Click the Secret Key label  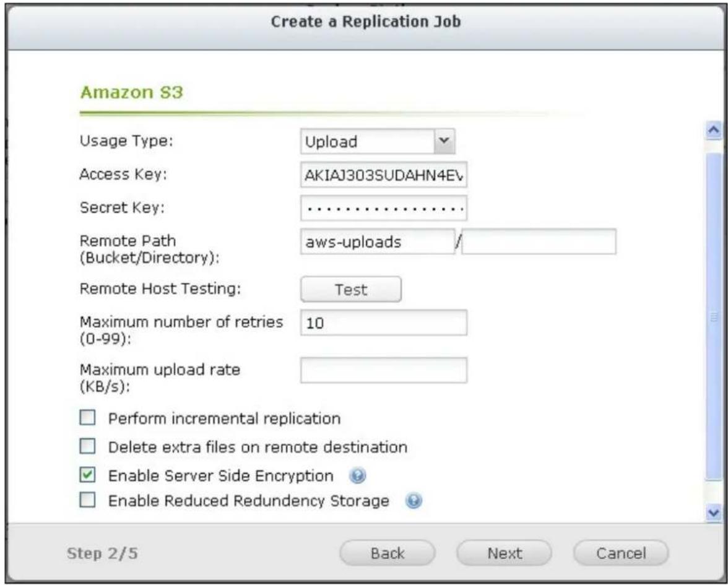click(x=122, y=207)
